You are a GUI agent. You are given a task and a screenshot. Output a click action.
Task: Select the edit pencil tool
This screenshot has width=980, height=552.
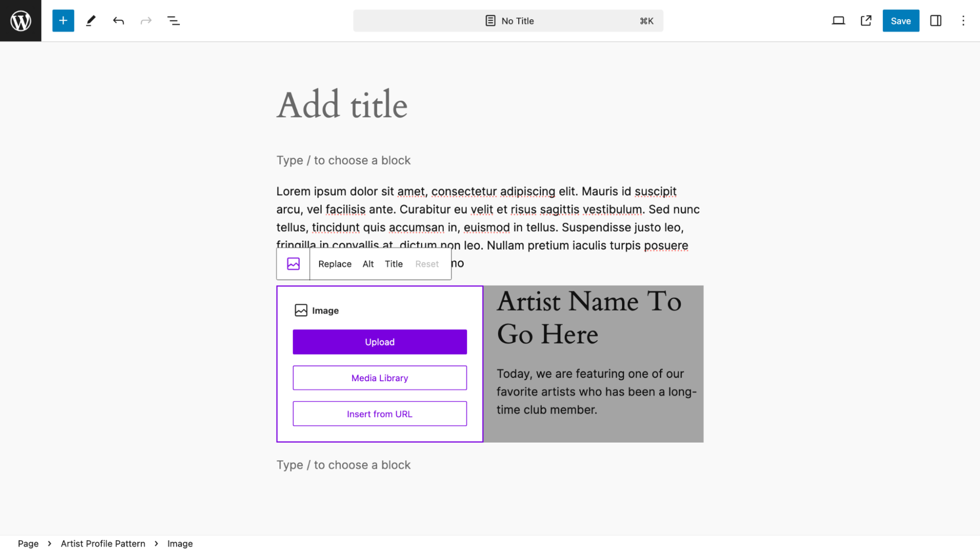tap(91, 20)
